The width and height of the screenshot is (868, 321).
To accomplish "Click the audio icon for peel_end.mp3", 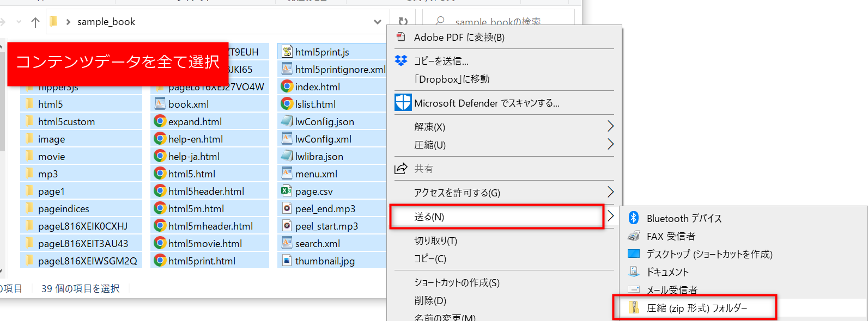I will click(x=287, y=208).
